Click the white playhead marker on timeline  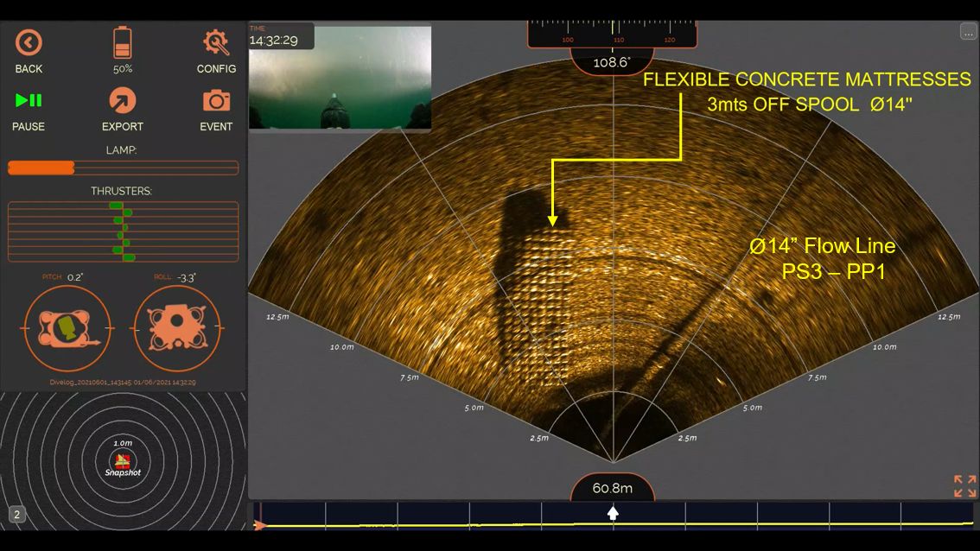click(613, 513)
